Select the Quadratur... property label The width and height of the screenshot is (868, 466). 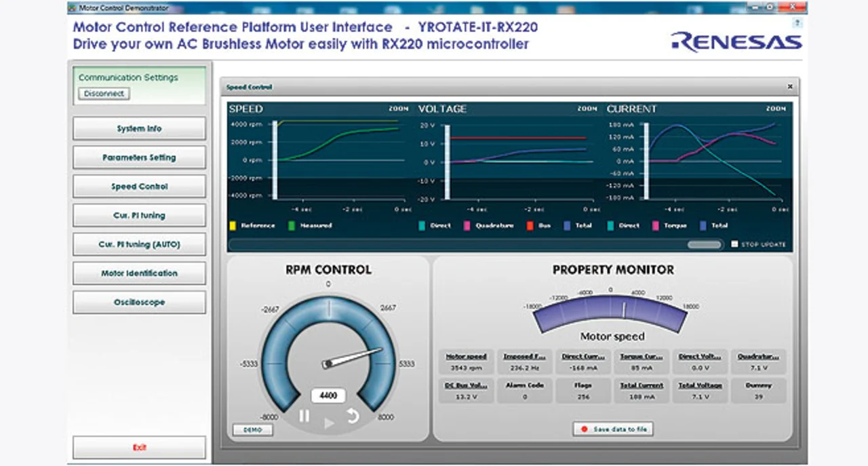point(758,356)
